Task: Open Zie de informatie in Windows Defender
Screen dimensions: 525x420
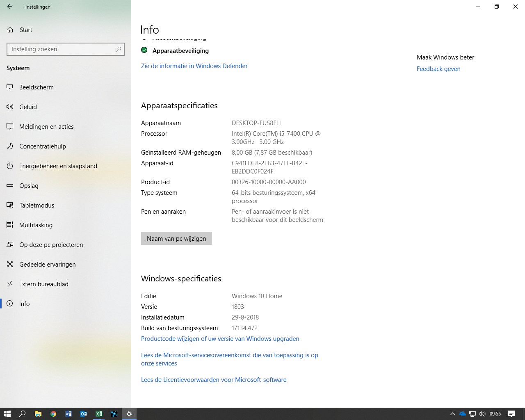Action: [194, 66]
